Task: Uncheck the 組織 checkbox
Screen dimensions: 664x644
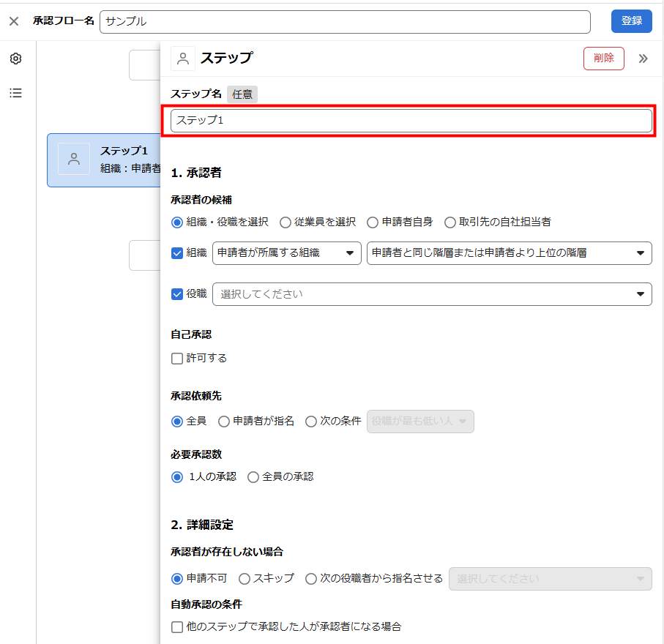Action: 177,253
